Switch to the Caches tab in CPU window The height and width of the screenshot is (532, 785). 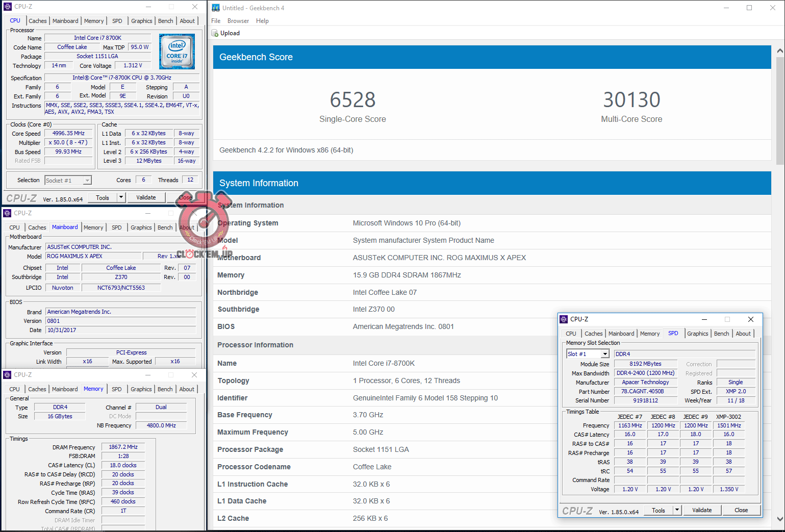(37, 21)
